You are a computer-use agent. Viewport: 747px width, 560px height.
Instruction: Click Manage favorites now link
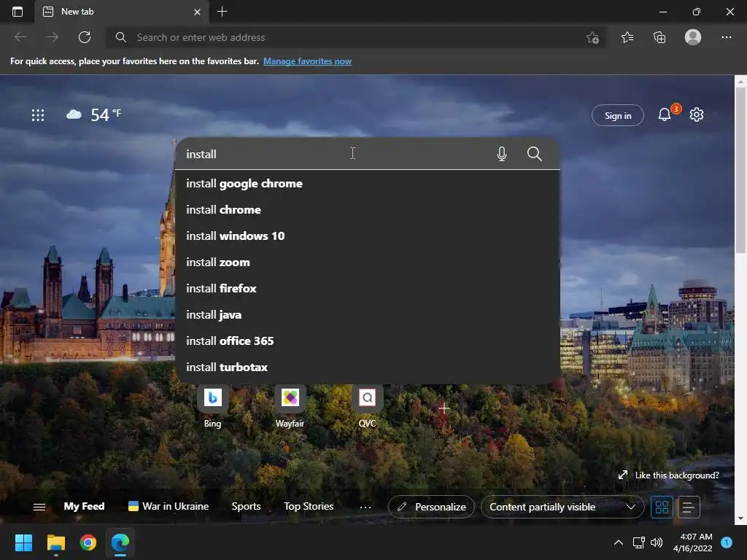click(307, 61)
